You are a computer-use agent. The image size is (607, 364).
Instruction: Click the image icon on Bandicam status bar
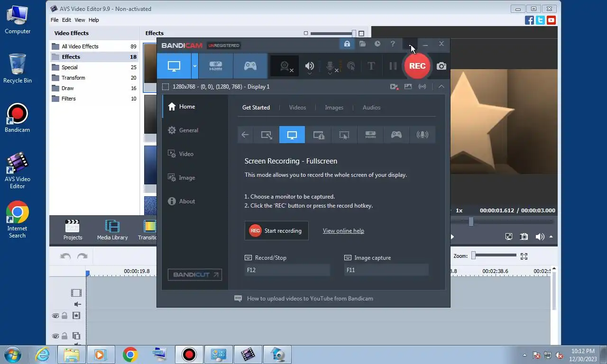[408, 87]
